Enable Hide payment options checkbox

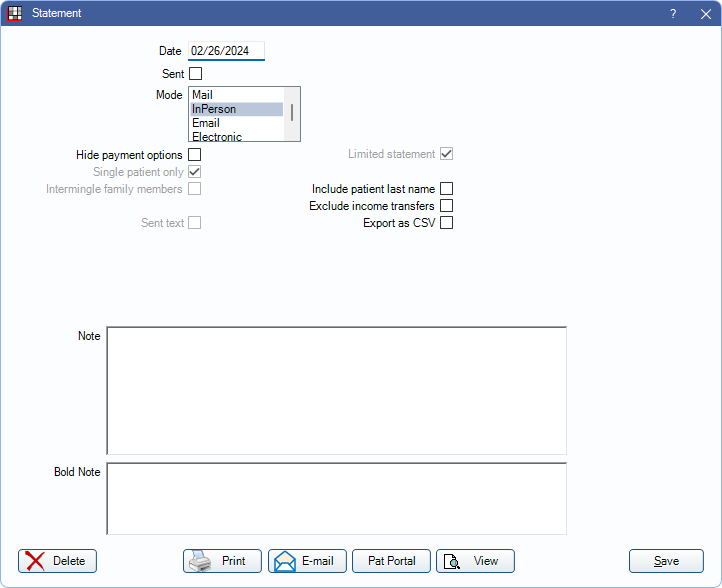[x=195, y=155]
